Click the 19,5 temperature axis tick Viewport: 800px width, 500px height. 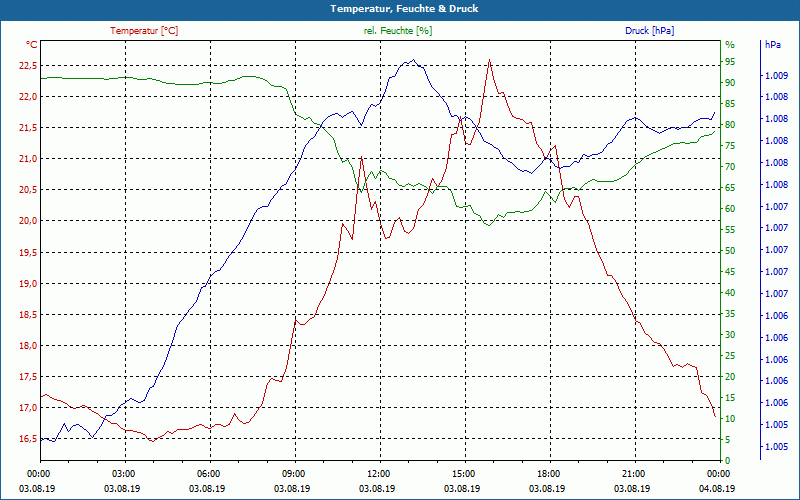point(28,252)
